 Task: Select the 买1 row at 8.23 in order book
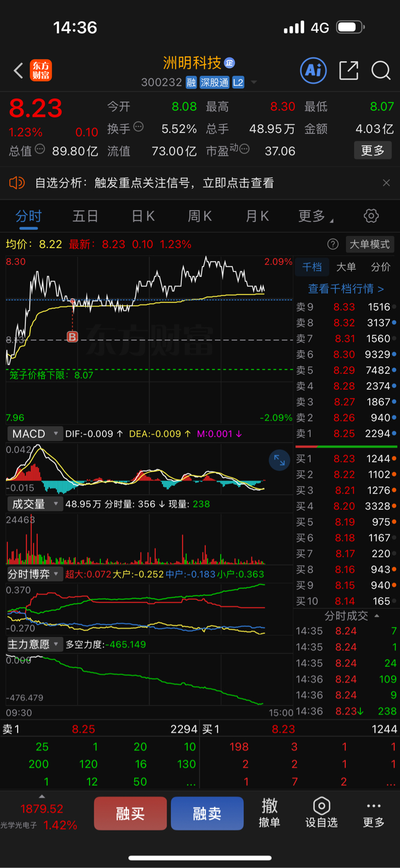pos(346,459)
